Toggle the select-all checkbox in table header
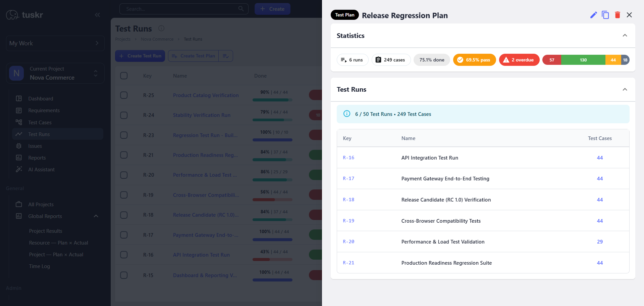 tap(124, 76)
